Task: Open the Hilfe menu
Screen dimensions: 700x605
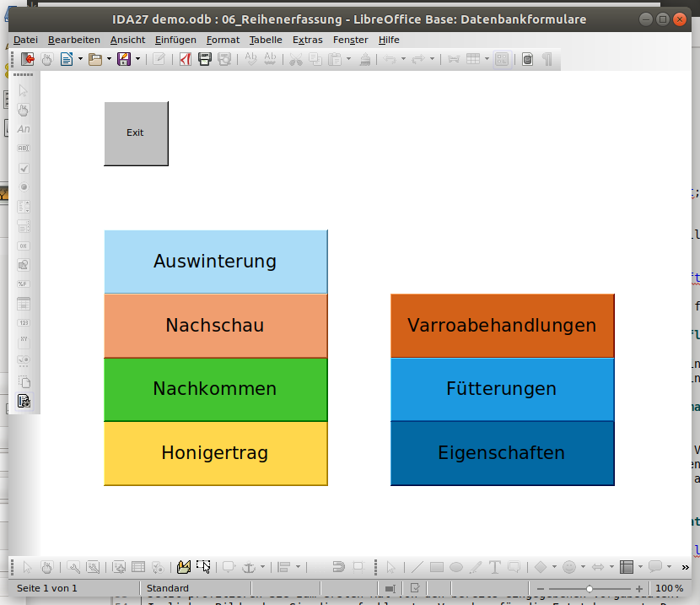Action: [389, 40]
